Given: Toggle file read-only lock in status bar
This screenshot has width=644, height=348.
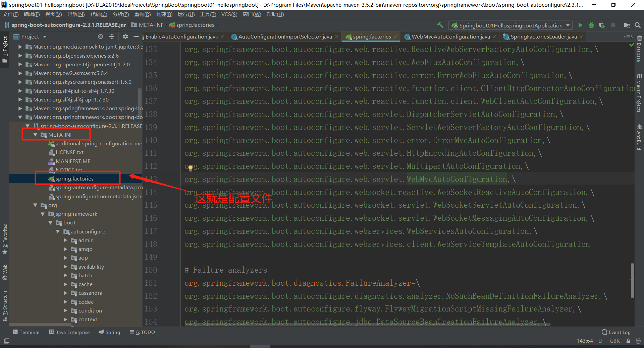Looking at the screenshot, I should (x=628, y=341).
